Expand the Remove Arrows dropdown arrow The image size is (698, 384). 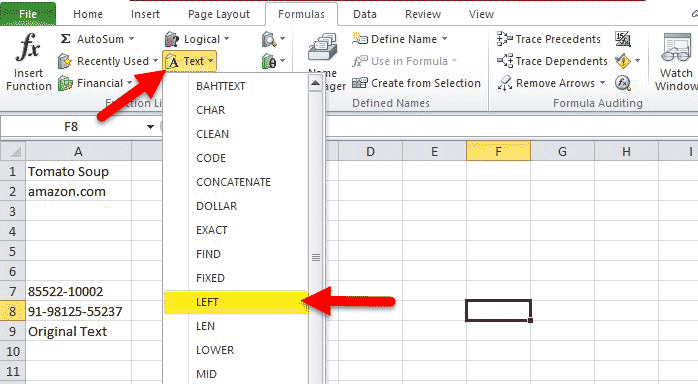click(x=602, y=83)
